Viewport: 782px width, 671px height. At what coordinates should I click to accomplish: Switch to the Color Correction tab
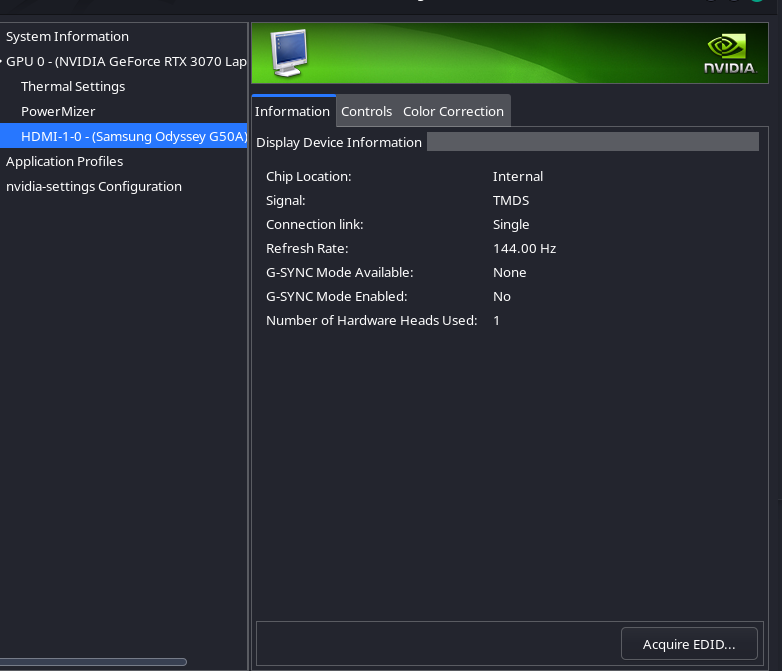click(x=453, y=111)
